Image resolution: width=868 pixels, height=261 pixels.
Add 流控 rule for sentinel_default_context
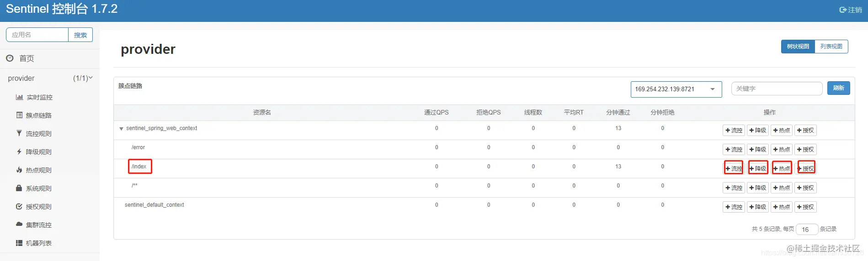coord(734,207)
